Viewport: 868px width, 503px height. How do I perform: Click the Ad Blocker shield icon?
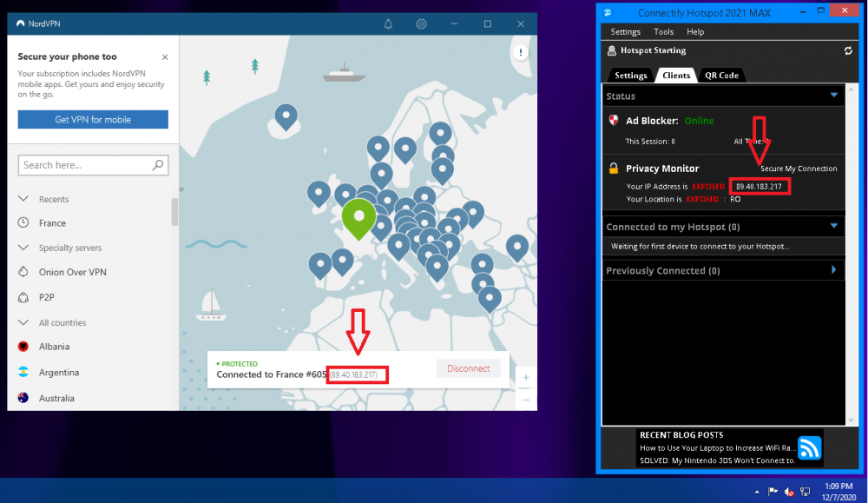pyautogui.click(x=614, y=121)
